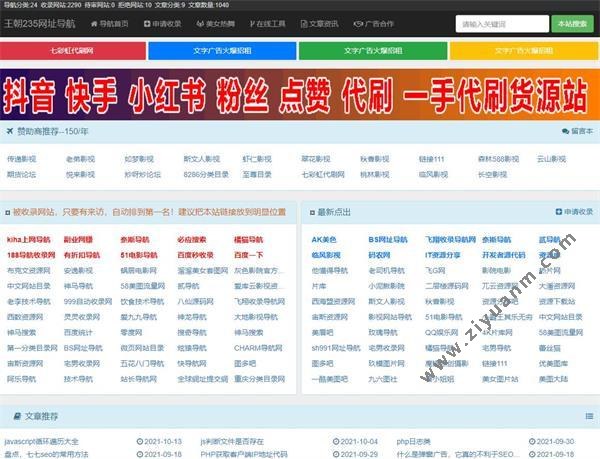
Task: Open 申请收录 in the top navigation bar
Action: (163, 24)
